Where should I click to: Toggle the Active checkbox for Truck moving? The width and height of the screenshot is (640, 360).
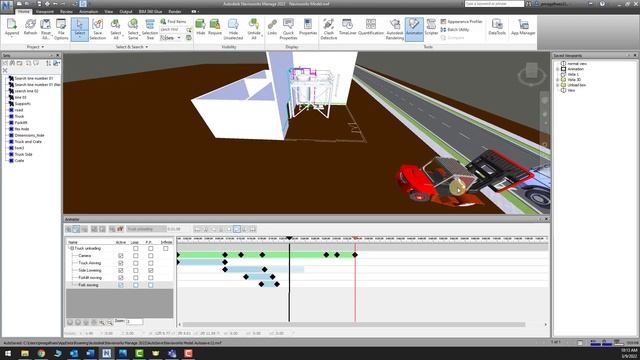point(120,263)
